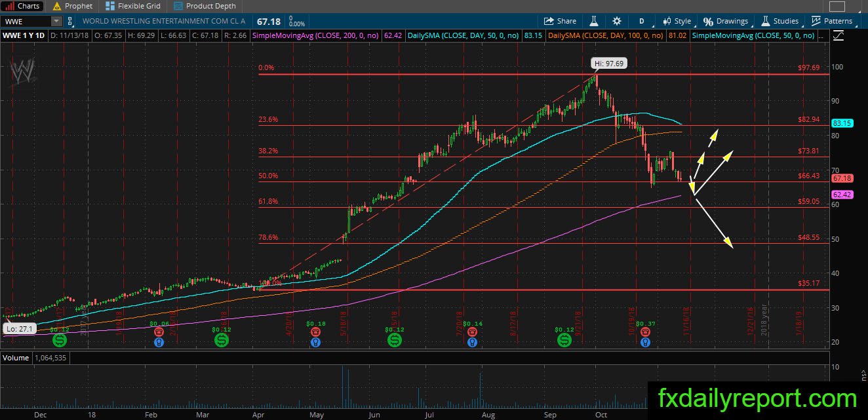Click the Volume panel label
This screenshot has width=868, height=420.
point(16,358)
